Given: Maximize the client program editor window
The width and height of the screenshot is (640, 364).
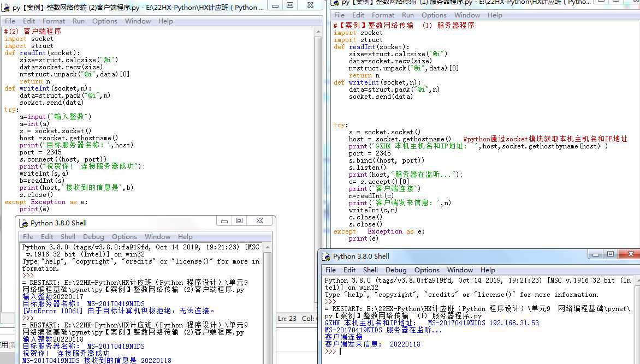Looking at the screenshot, I should click(x=290, y=5).
